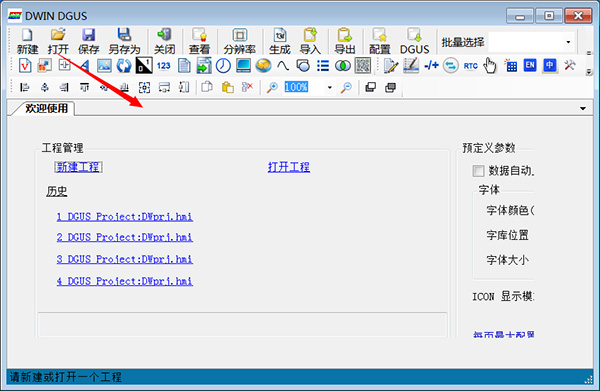The image size is (600, 391).
Task: Click the 导入 import button
Action: pos(310,41)
